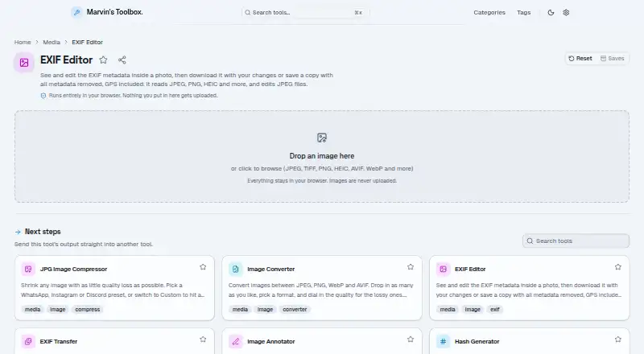This screenshot has width=644, height=354.
Task: Focus the top Search tools field
Action: 305,13
